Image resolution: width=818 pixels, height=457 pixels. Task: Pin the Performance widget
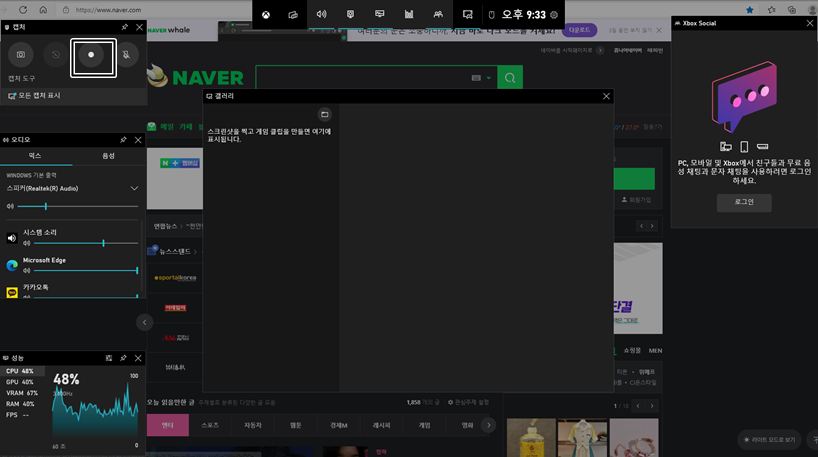pyautogui.click(x=123, y=358)
